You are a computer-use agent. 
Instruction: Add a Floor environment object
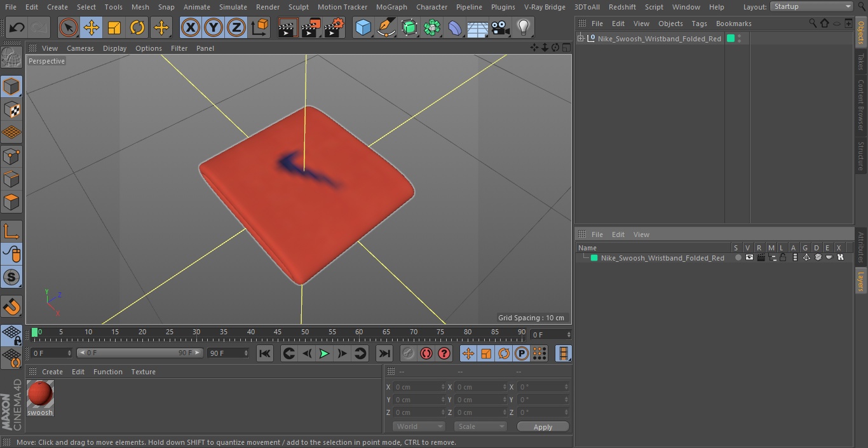(478, 28)
